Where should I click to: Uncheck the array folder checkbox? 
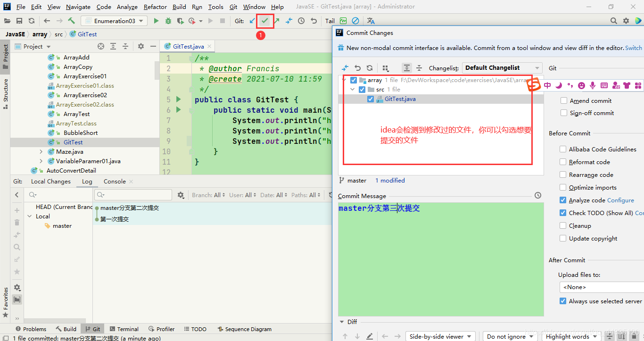pyautogui.click(x=354, y=80)
